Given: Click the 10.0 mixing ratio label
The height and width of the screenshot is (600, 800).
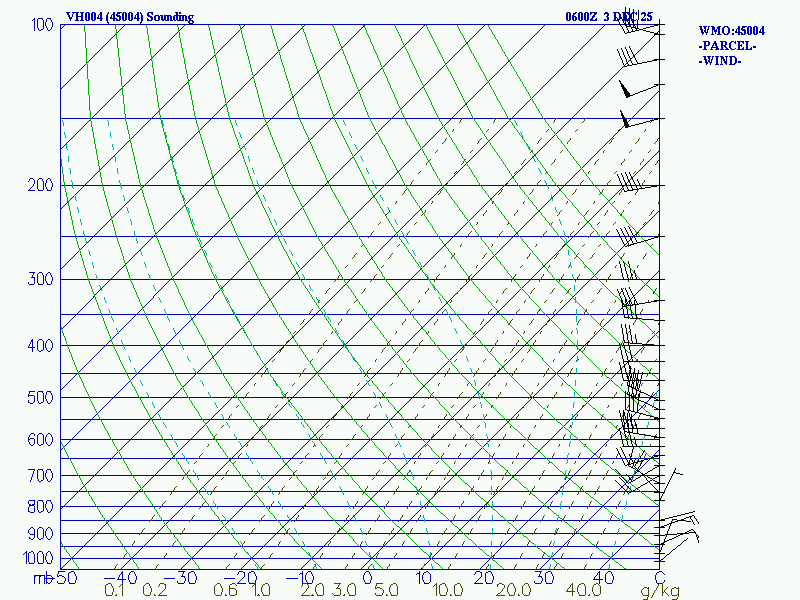Looking at the screenshot, I should pyautogui.click(x=448, y=591).
